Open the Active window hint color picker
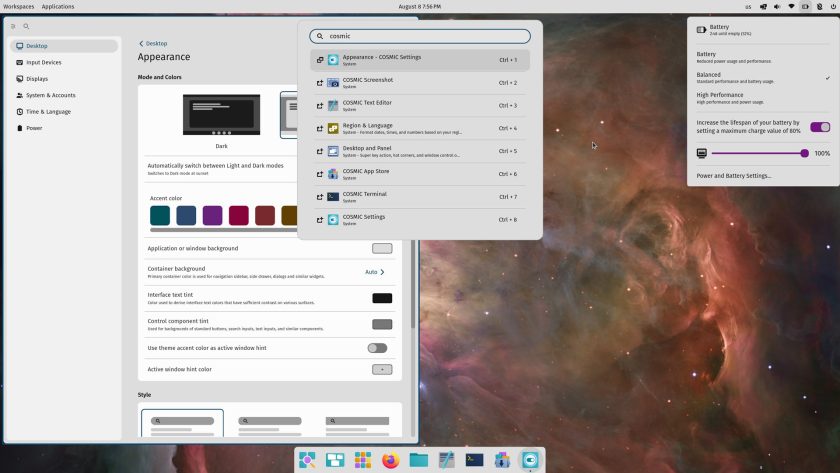Screen dimensions: 840x473 (x=382, y=370)
